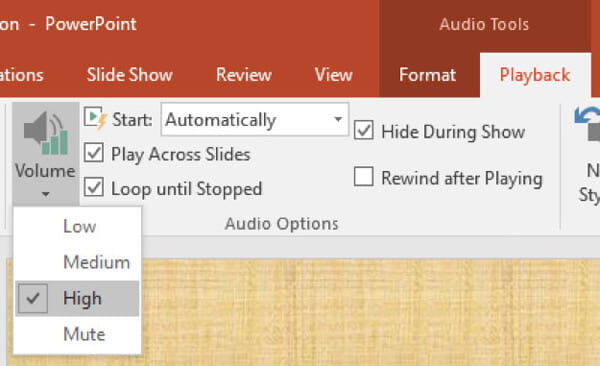The image size is (600, 366).
Task: Enable Rewind after Playing checkbox
Action: point(364,176)
